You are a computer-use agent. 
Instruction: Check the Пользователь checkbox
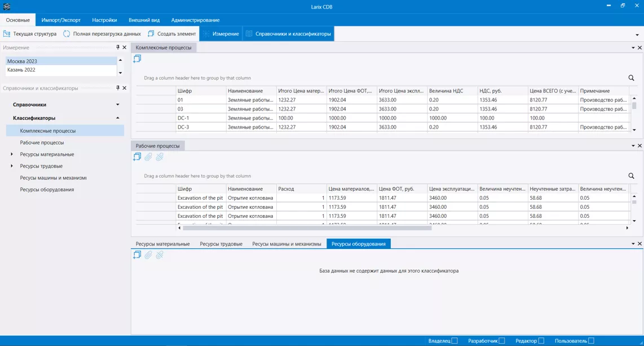[x=591, y=341]
